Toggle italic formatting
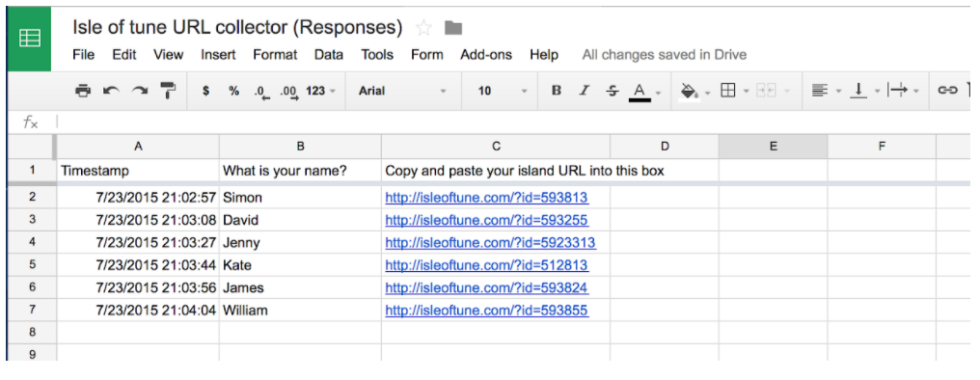 (x=585, y=91)
